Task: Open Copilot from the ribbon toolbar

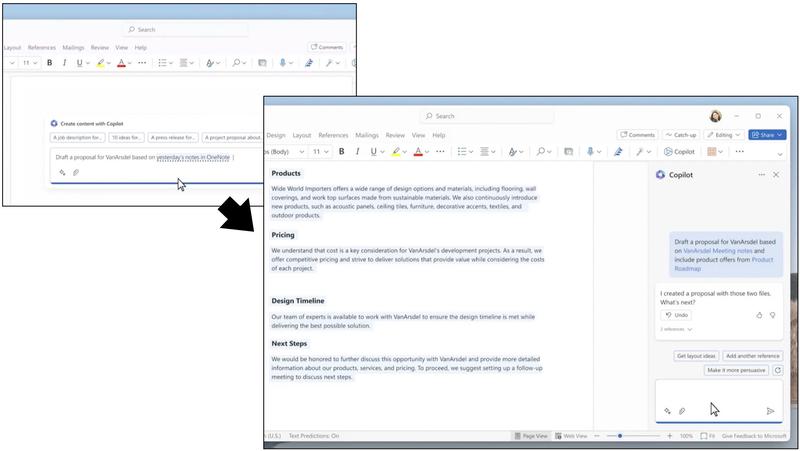Action: (679, 152)
